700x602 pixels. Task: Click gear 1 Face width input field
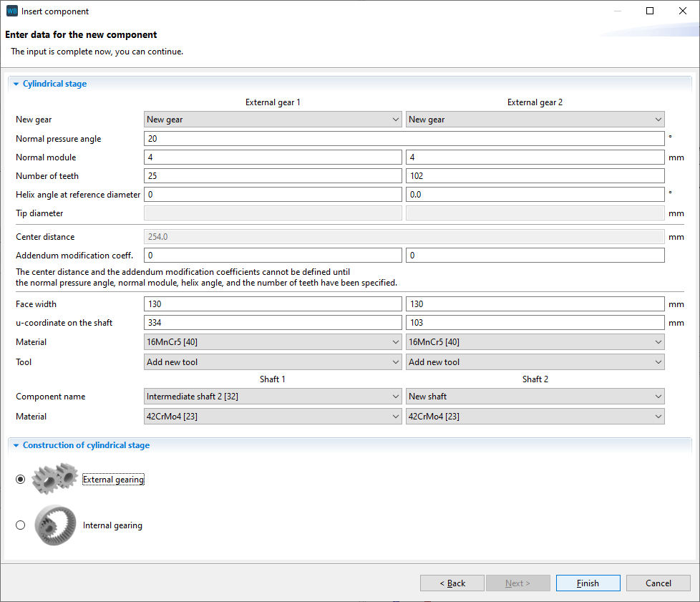(x=273, y=304)
